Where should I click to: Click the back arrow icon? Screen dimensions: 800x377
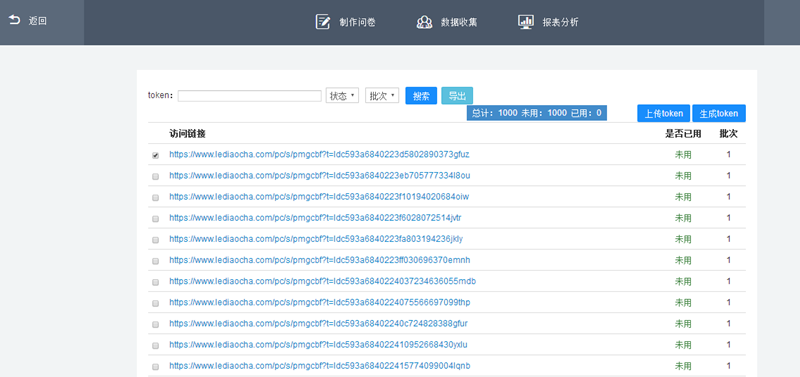click(14, 21)
